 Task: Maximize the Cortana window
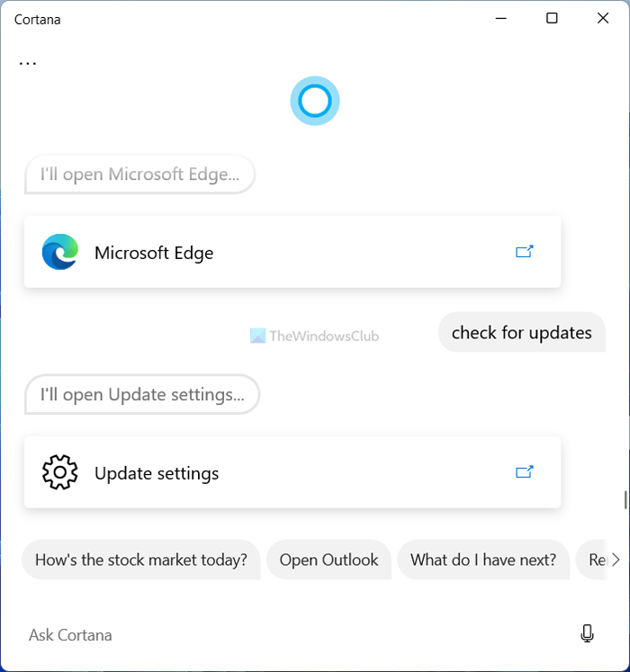coord(553,18)
